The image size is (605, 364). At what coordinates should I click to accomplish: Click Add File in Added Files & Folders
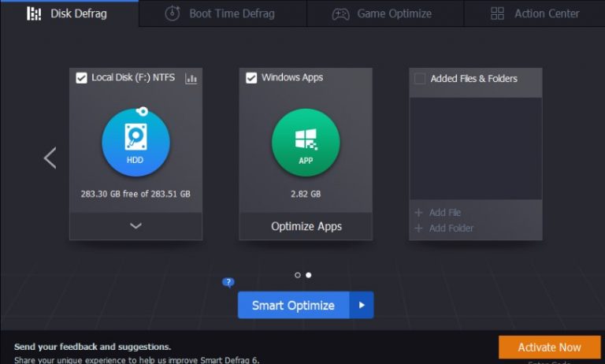coord(437,213)
